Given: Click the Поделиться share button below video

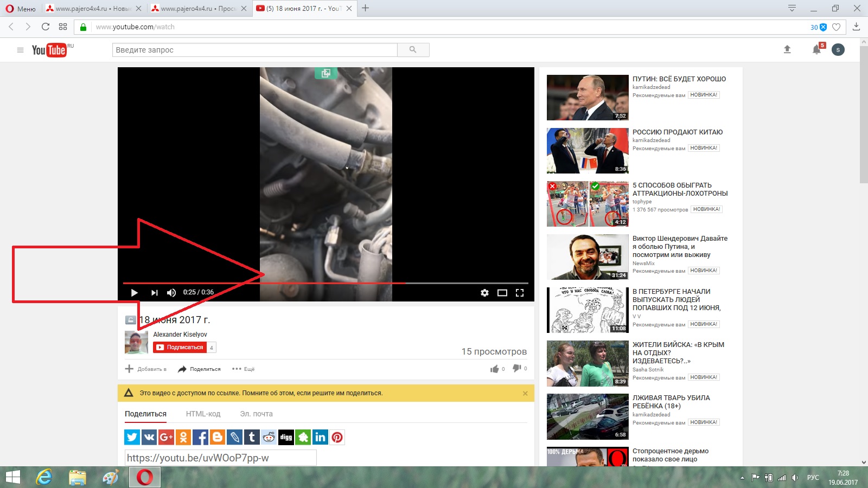Looking at the screenshot, I should coord(199,369).
